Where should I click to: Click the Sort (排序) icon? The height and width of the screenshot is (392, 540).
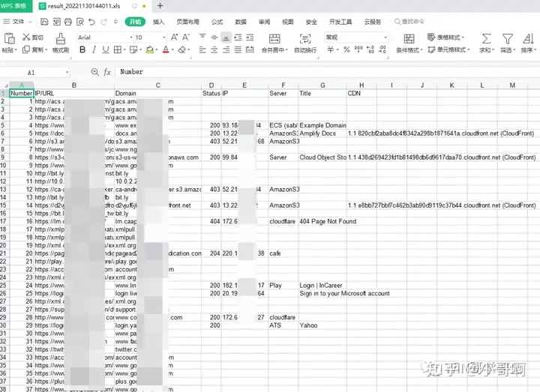(x=528, y=38)
